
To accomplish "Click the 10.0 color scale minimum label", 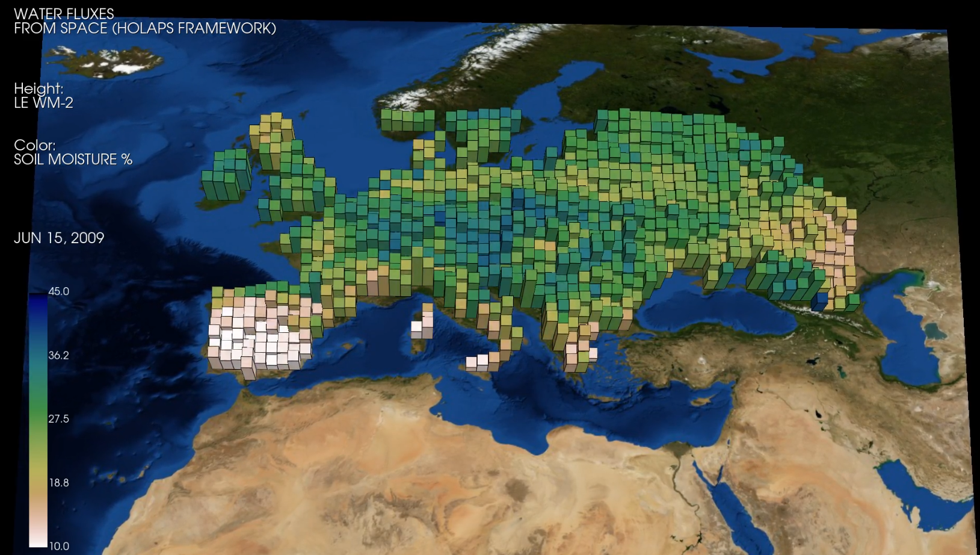I will (59, 546).
